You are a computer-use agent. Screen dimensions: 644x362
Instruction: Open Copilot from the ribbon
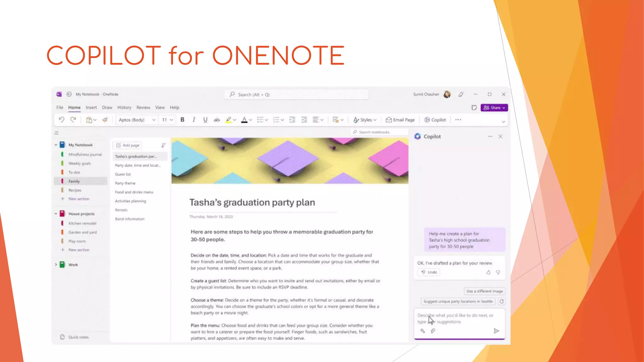click(x=435, y=120)
